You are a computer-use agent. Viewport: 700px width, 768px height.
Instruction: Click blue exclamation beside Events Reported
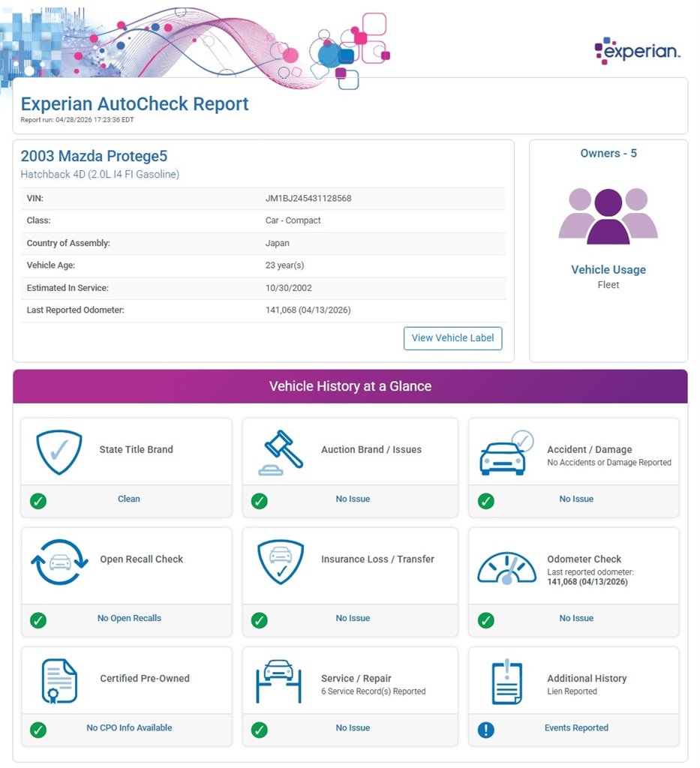(485, 730)
